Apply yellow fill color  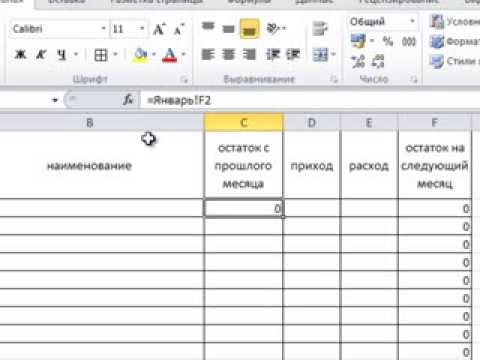click(x=140, y=55)
